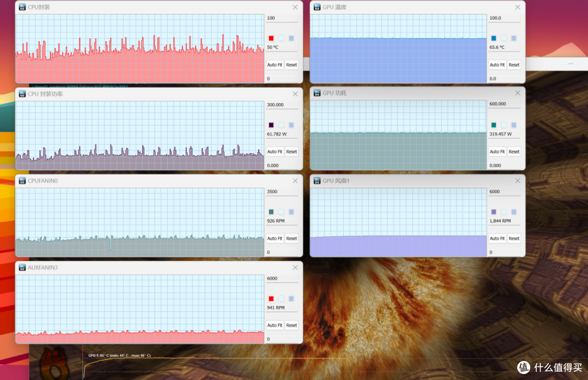Click the light background swatch in AUXFANIN3
The image size is (588, 380).
[281, 298]
